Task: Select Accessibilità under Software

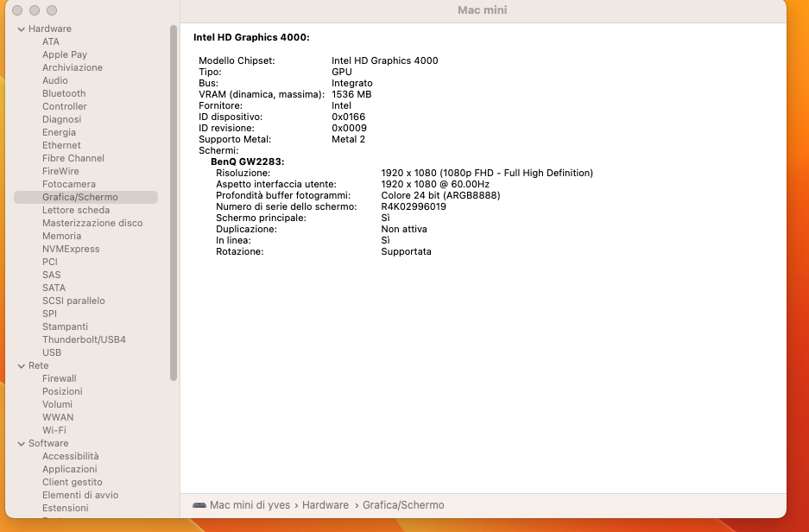Action: point(70,456)
